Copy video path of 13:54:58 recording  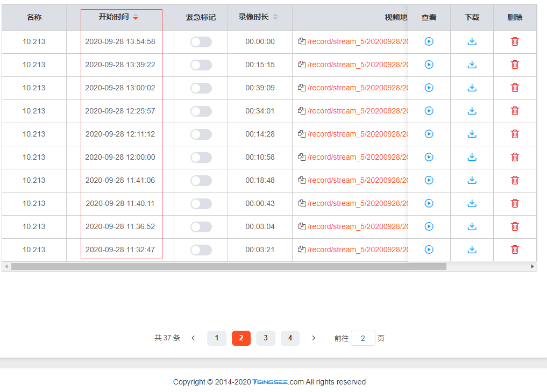pos(302,41)
